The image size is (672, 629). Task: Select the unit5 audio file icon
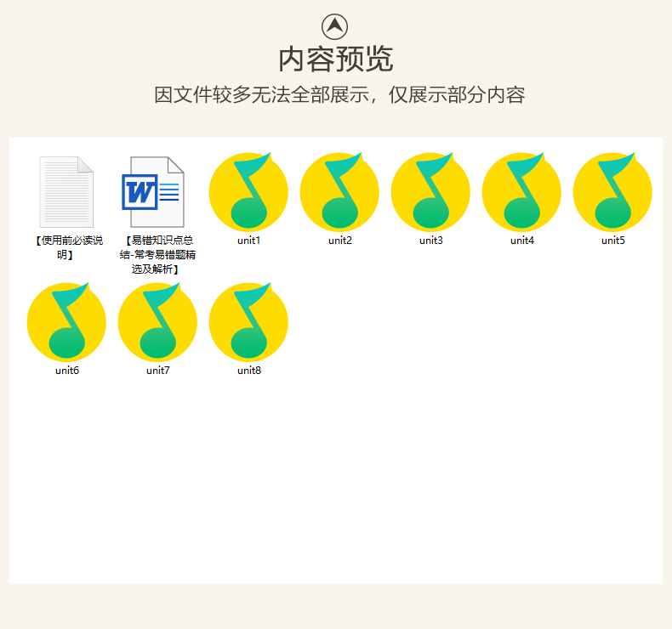point(612,192)
